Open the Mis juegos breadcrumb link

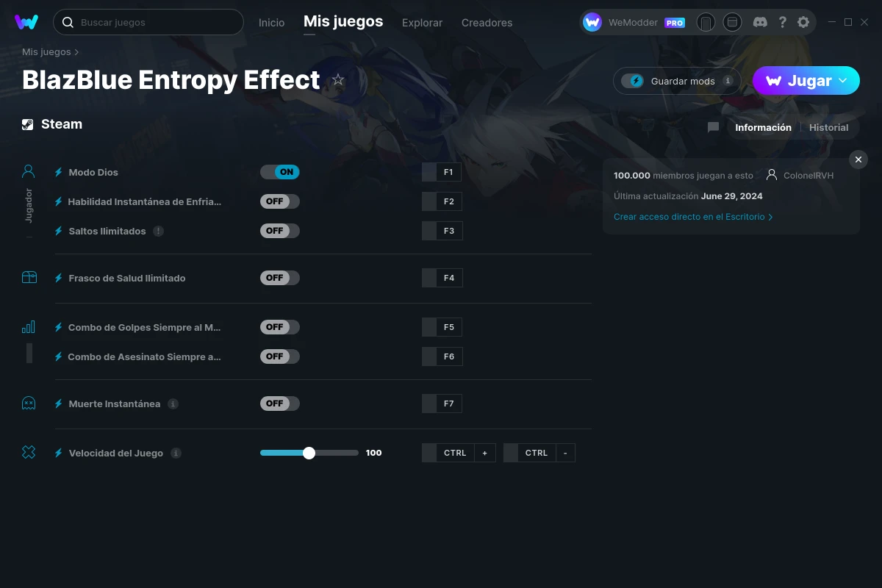[x=46, y=51]
